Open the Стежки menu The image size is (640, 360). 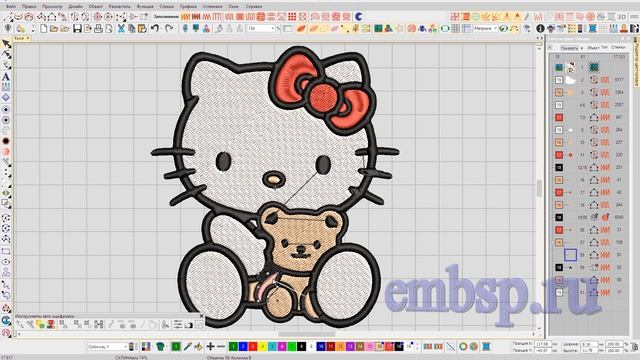pos(167,7)
